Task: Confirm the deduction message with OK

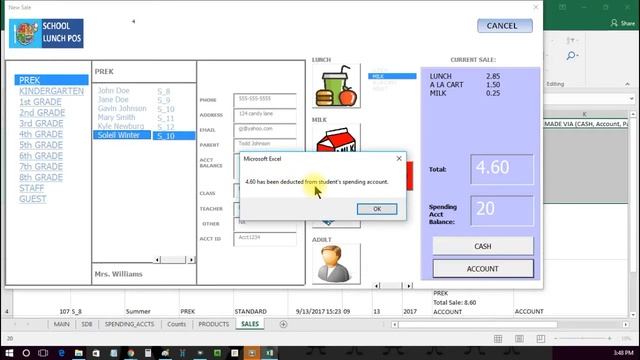Action: coord(377,209)
